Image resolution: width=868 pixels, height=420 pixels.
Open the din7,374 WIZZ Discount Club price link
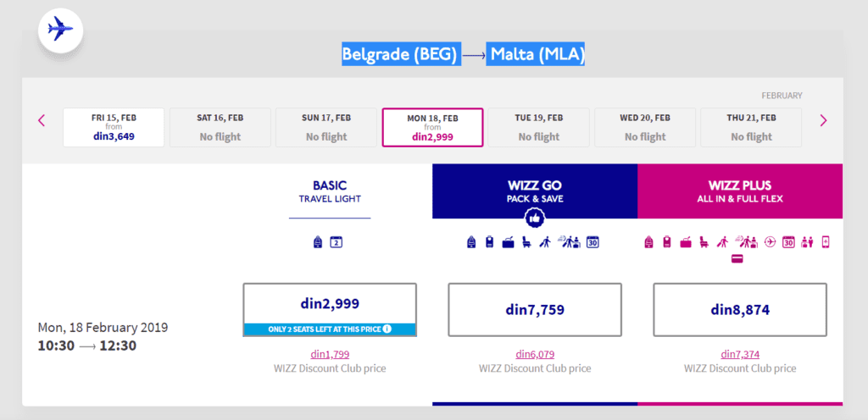(740, 355)
